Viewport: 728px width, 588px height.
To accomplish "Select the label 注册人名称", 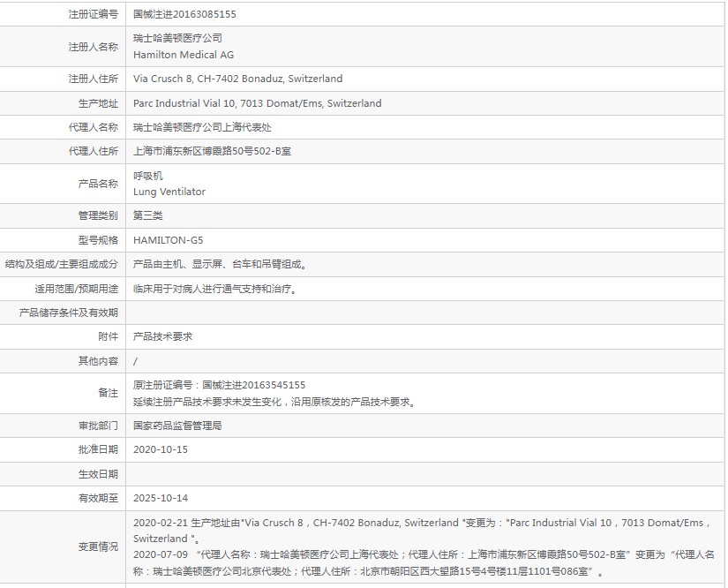I will coord(94,47).
